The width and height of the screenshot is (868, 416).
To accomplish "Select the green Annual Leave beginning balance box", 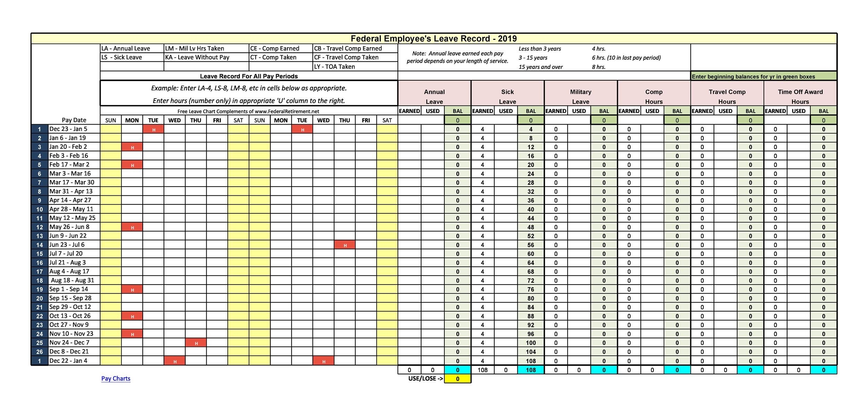I will click(458, 120).
